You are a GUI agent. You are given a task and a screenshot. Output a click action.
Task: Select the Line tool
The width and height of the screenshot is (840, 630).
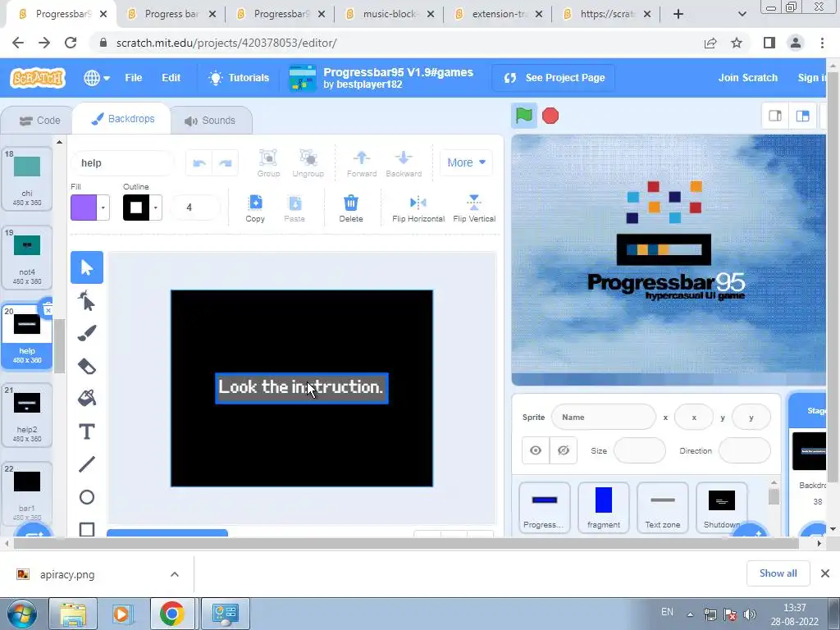point(87,464)
